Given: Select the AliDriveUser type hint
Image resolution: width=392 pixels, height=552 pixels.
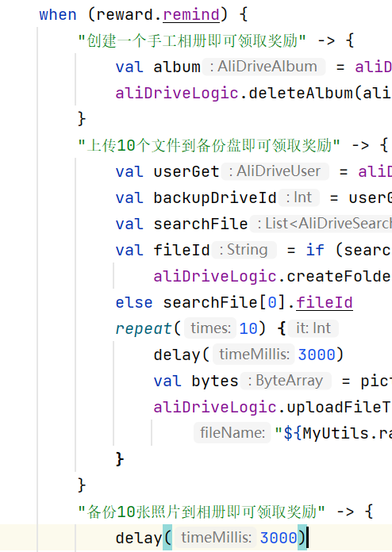Looking at the screenshot, I should 275,171.
